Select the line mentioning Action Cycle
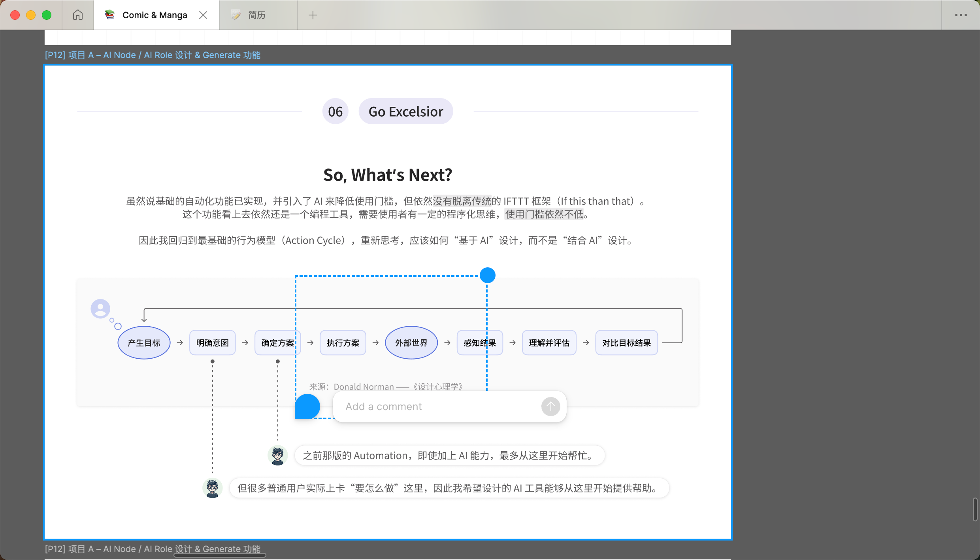980x560 pixels. [385, 240]
